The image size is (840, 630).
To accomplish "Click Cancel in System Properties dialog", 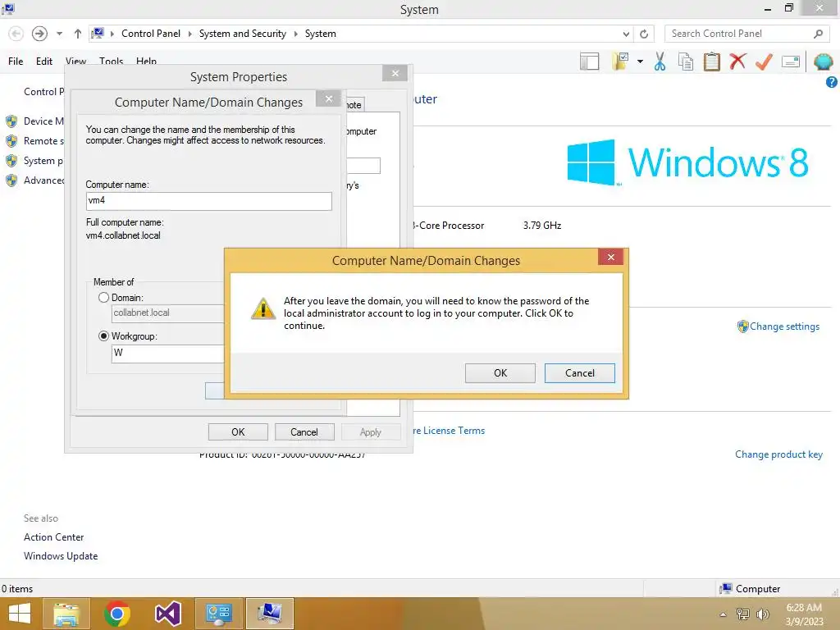I will click(x=304, y=431).
